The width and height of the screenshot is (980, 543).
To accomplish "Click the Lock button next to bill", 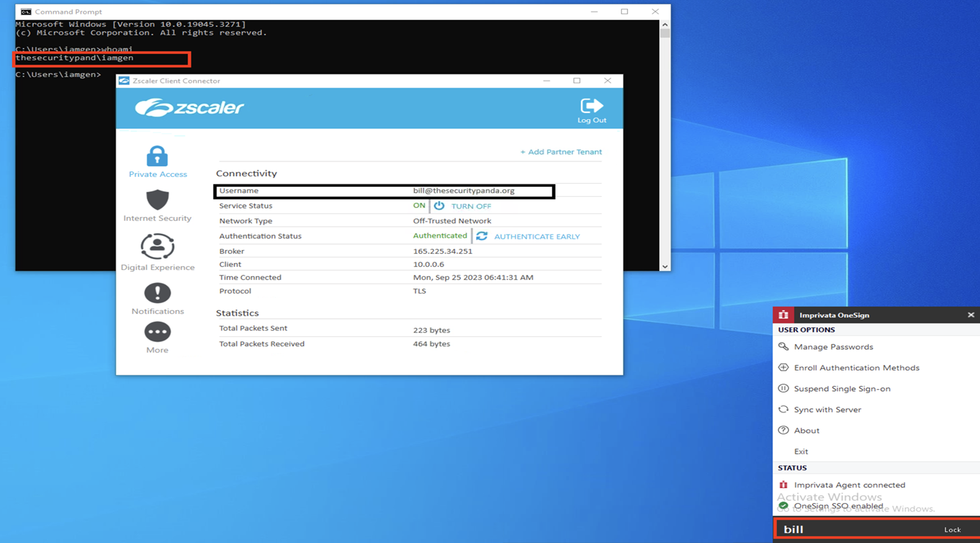I will pyautogui.click(x=952, y=529).
